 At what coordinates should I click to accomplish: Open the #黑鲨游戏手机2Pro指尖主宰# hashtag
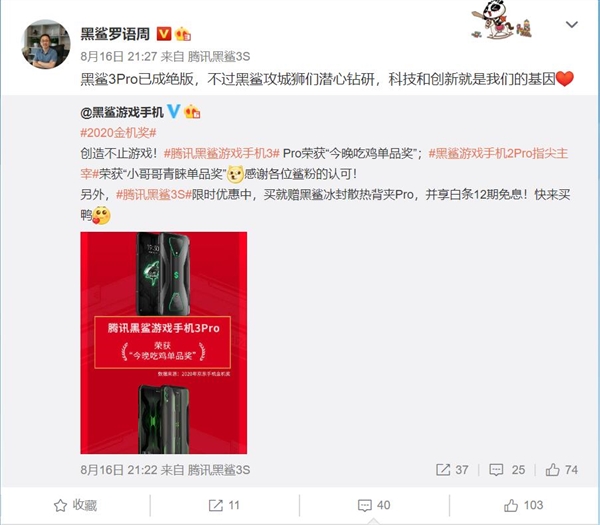click(x=499, y=153)
